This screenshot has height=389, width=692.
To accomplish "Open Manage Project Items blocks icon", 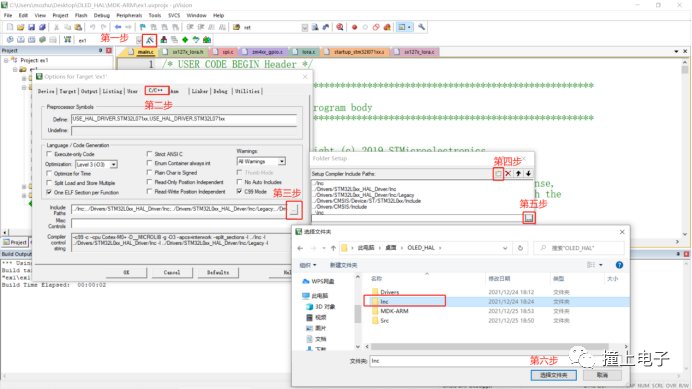I will coord(164,40).
